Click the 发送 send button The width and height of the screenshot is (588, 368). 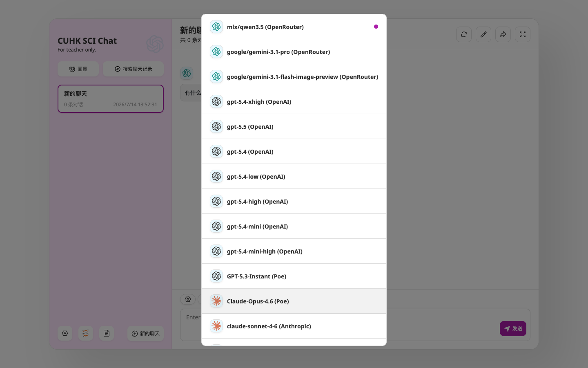click(x=513, y=328)
